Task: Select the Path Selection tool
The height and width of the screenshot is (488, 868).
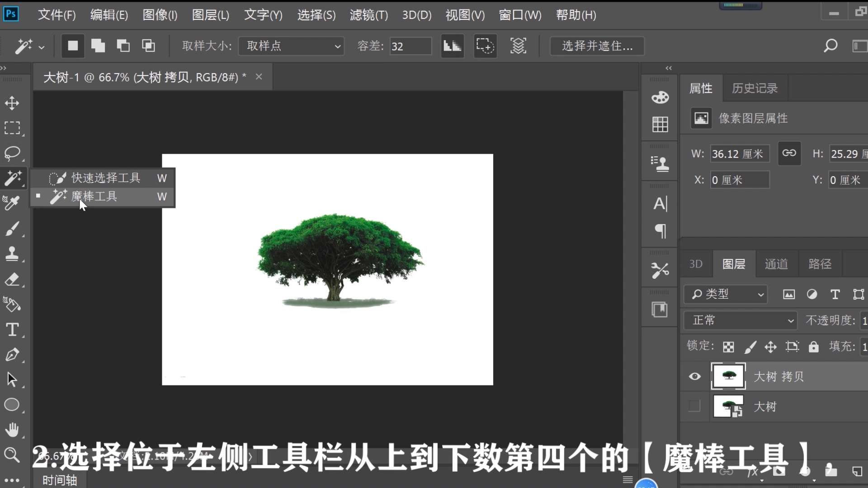Action: click(x=12, y=380)
